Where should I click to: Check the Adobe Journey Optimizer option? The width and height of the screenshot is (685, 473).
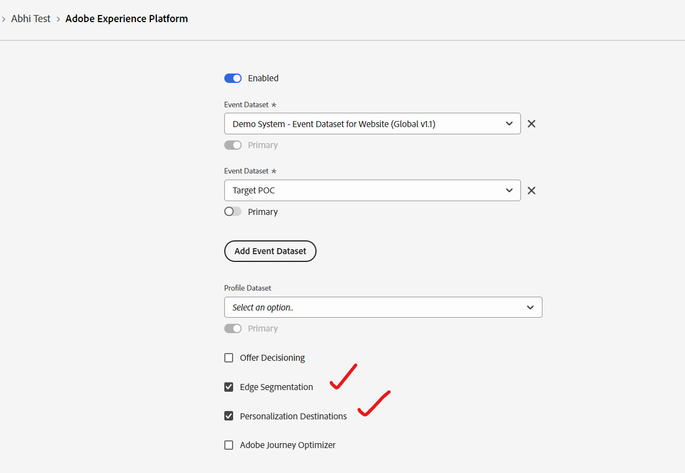click(x=229, y=445)
